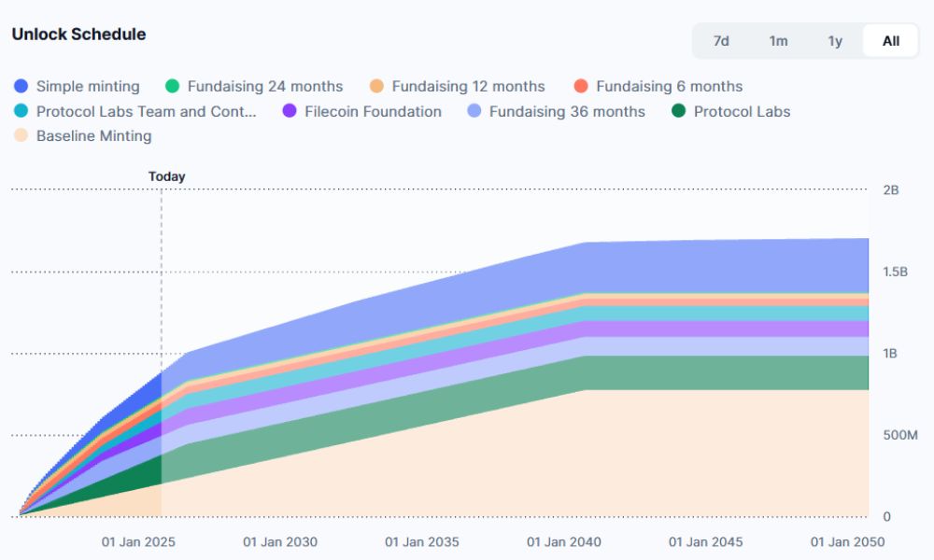Click the Unlock Schedule heading
934x560 pixels.
78,35
